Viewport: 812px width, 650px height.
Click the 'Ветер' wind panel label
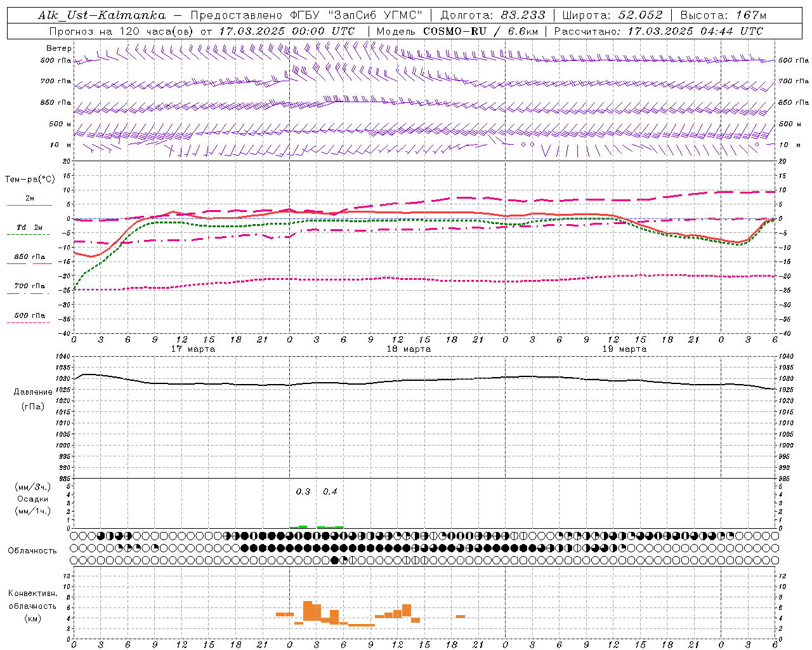pos(59,48)
